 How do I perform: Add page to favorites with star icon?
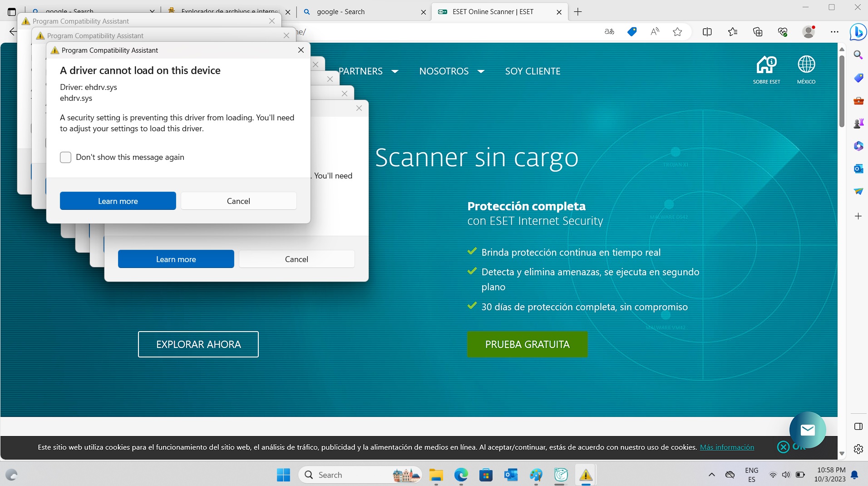[x=677, y=32]
